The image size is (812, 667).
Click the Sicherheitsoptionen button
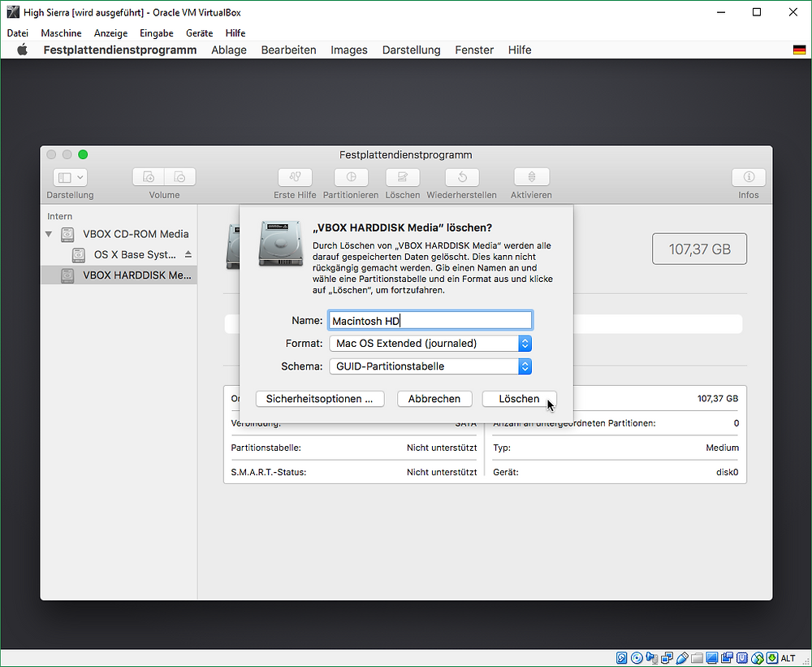click(x=320, y=399)
